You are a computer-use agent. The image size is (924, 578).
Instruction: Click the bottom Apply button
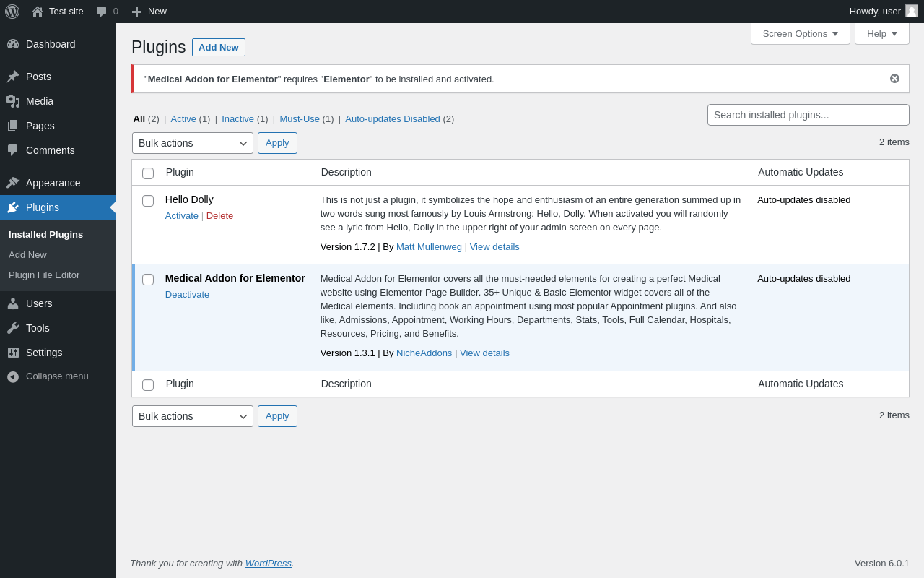(277, 416)
